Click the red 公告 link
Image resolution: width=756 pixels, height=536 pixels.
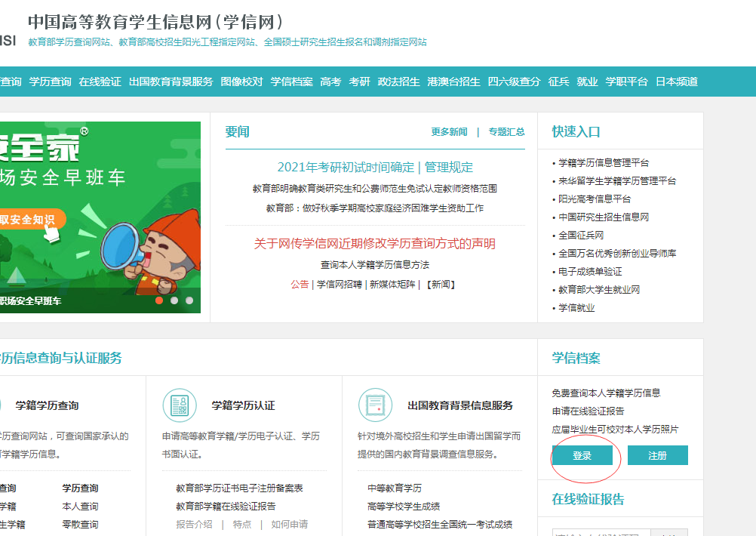(300, 285)
